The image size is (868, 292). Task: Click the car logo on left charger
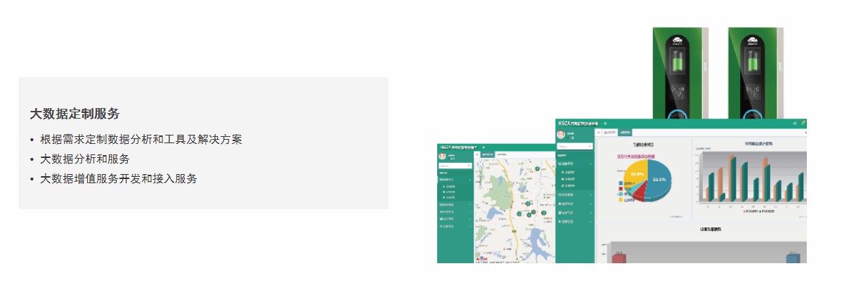click(678, 39)
